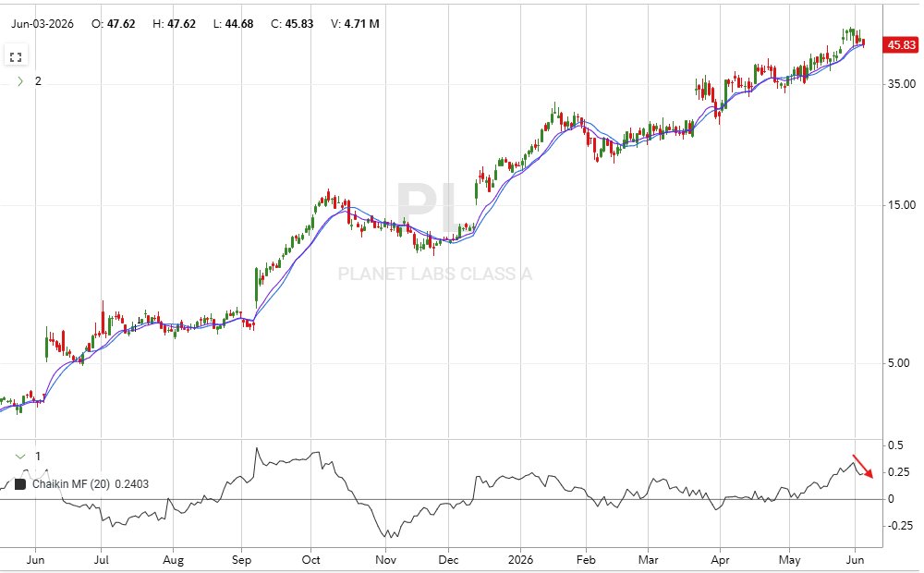924x573 pixels.
Task: Collapse the pane 1 chevron
Action: [x=20, y=457]
